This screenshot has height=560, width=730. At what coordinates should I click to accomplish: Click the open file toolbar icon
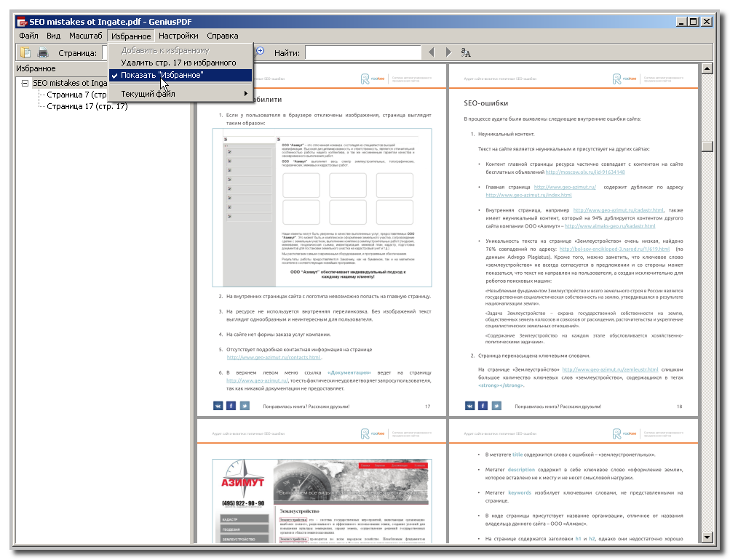click(25, 52)
